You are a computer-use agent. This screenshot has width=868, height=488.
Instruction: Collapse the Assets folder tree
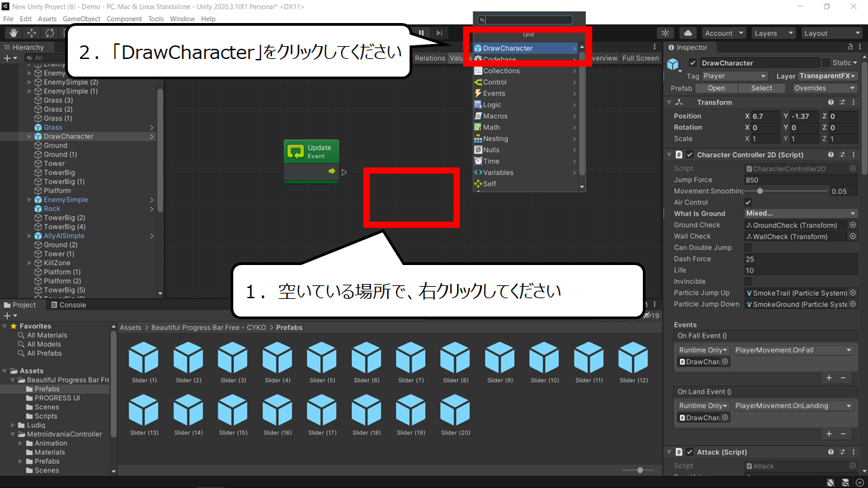tap(5, 371)
